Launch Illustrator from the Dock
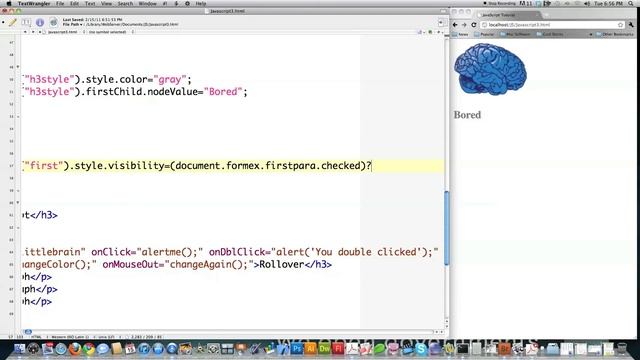The width and height of the screenshot is (640, 360). pos(311,349)
